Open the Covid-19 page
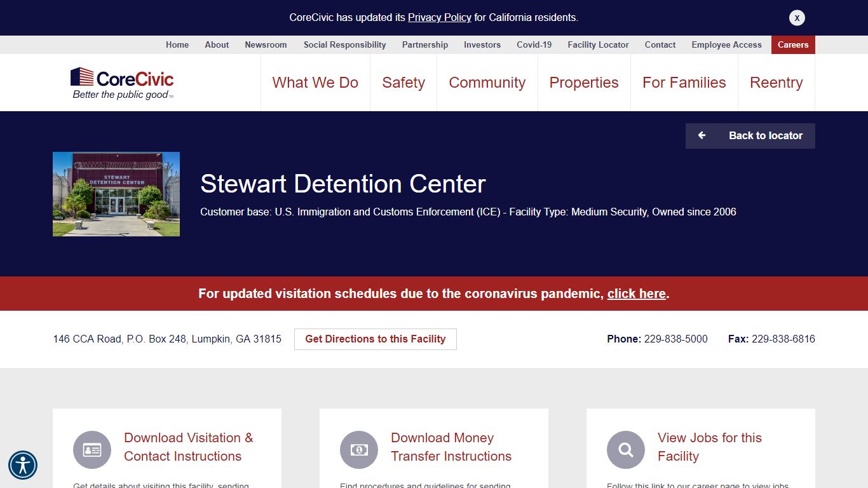The width and height of the screenshot is (868, 488). (534, 44)
